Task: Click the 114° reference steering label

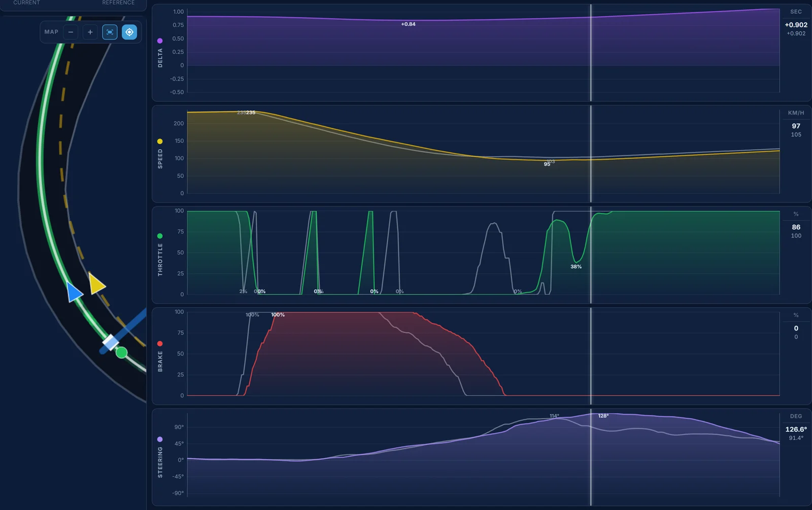Action: [554, 416]
